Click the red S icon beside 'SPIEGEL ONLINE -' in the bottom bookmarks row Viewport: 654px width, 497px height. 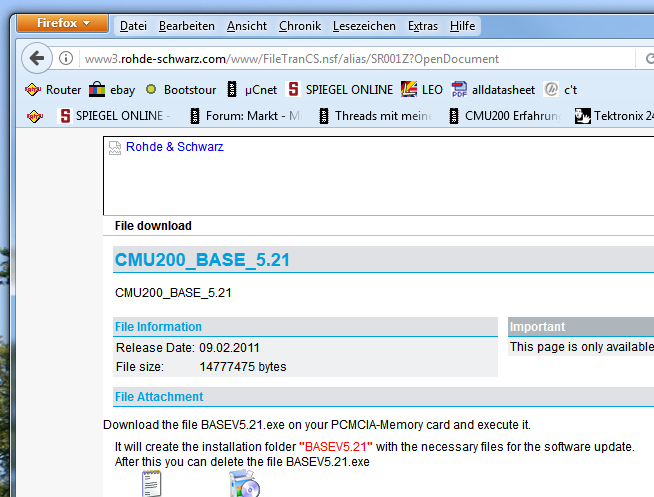(65, 115)
